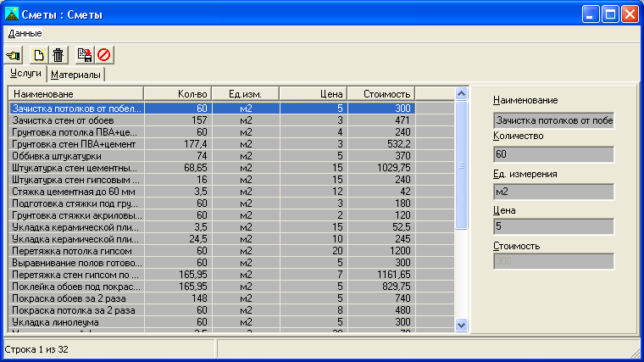The width and height of the screenshot is (644, 362).
Task: Delete the record with trash can icon
Action: (x=58, y=55)
